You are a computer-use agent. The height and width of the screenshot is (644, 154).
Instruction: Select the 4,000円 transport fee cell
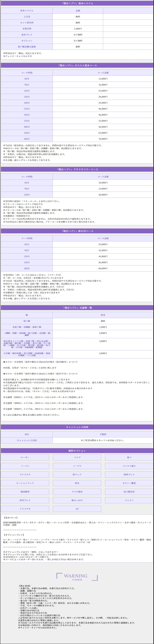tap(103, 353)
